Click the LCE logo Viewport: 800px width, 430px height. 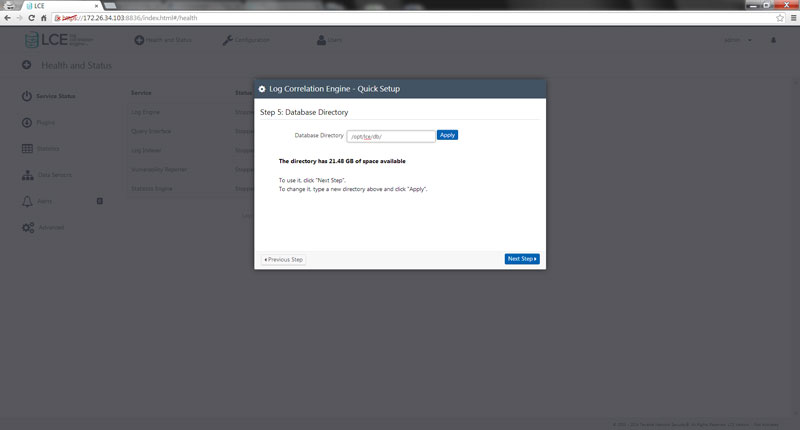(x=59, y=40)
